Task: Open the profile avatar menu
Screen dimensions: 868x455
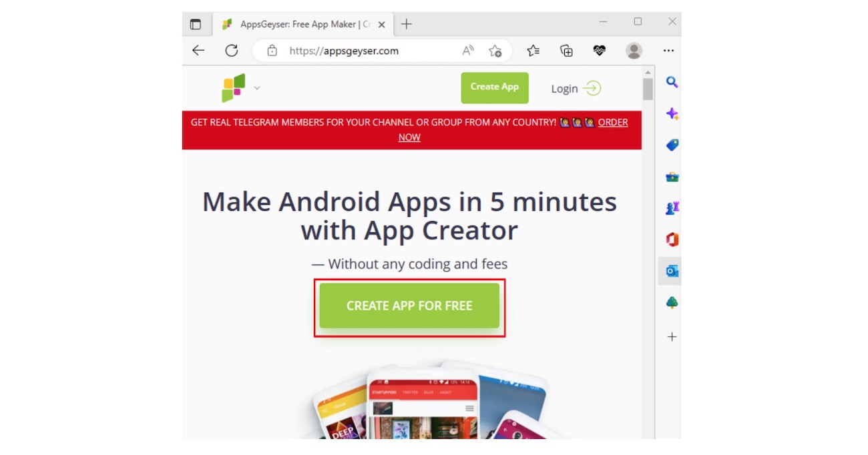Action: coord(634,50)
